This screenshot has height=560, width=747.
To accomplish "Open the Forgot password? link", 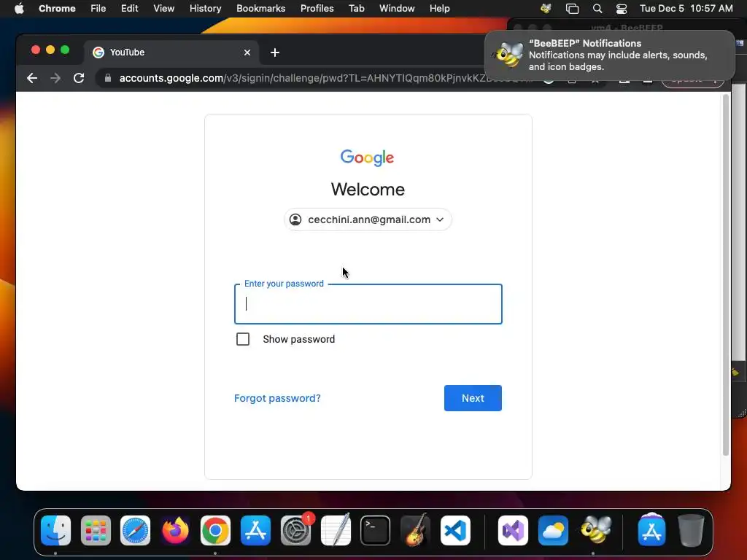I will pyautogui.click(x=277, y=398).
